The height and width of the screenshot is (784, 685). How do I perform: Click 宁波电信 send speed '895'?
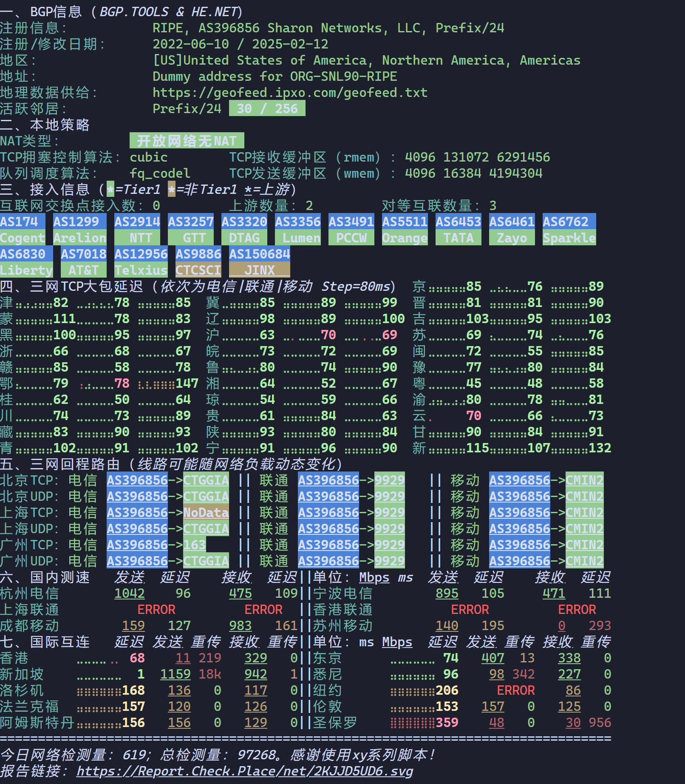coord(447,594)
